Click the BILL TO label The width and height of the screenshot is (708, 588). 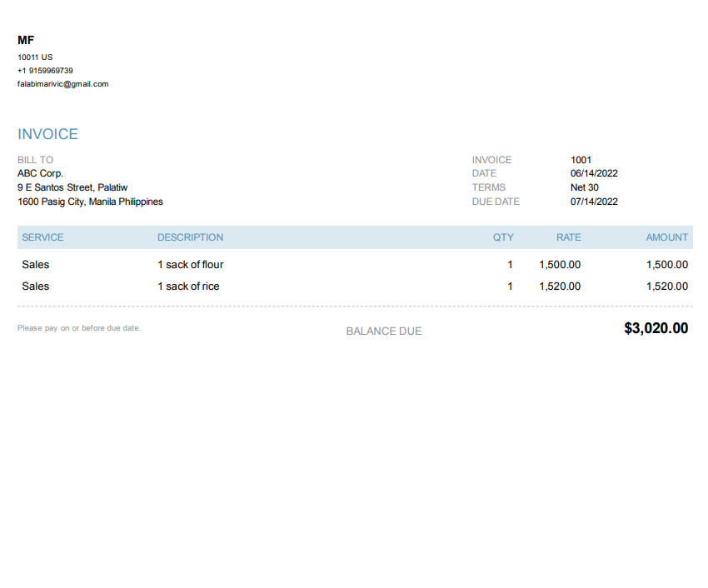tap(35, 160)
